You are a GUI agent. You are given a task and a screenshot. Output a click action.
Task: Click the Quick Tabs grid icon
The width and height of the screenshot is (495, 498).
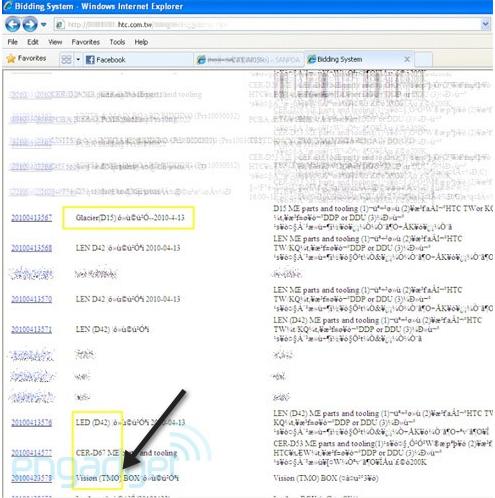coord(66,59)
